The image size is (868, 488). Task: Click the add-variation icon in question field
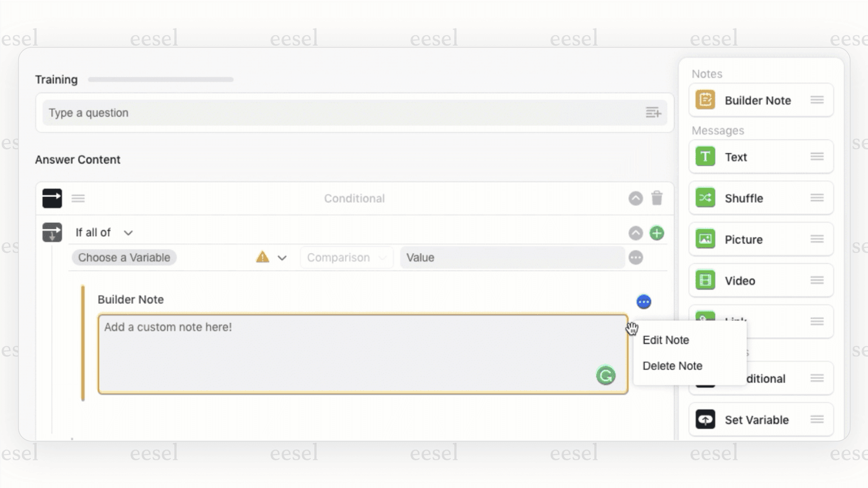653,113
